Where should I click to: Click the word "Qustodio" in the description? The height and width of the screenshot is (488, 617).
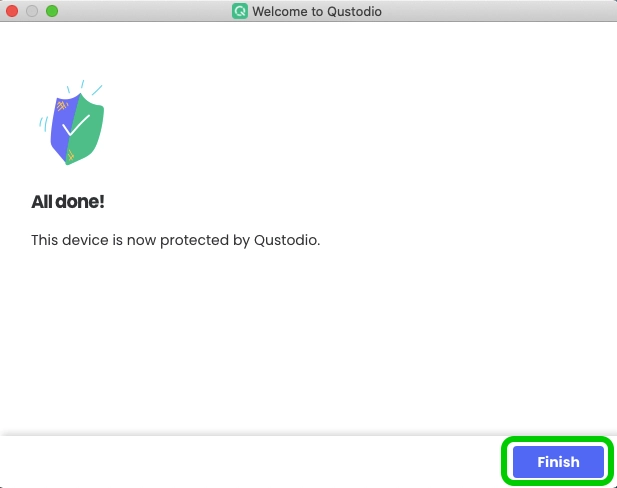(x=287, y=240)
